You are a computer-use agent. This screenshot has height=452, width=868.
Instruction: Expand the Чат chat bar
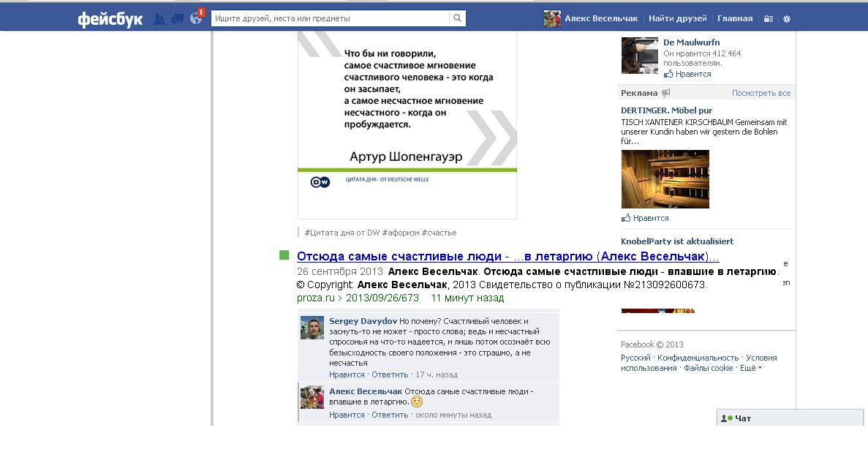coord(790,418)
